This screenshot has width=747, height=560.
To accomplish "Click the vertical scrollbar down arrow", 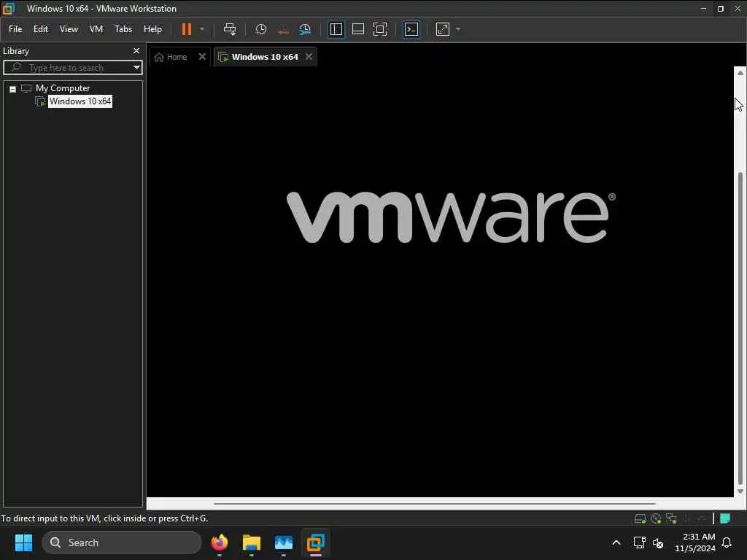I will [x=740, y=491].
